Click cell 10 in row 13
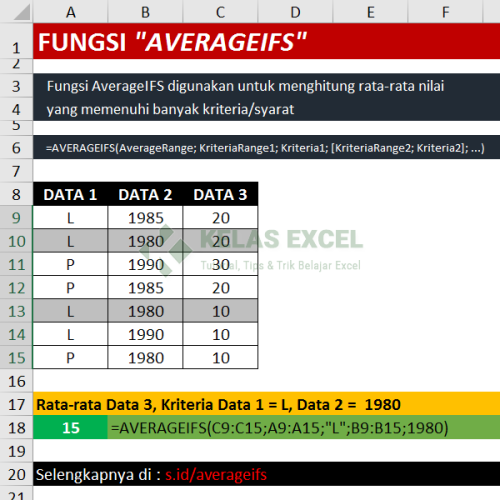This screenshot has width=500, height=500. click(220, 311)
